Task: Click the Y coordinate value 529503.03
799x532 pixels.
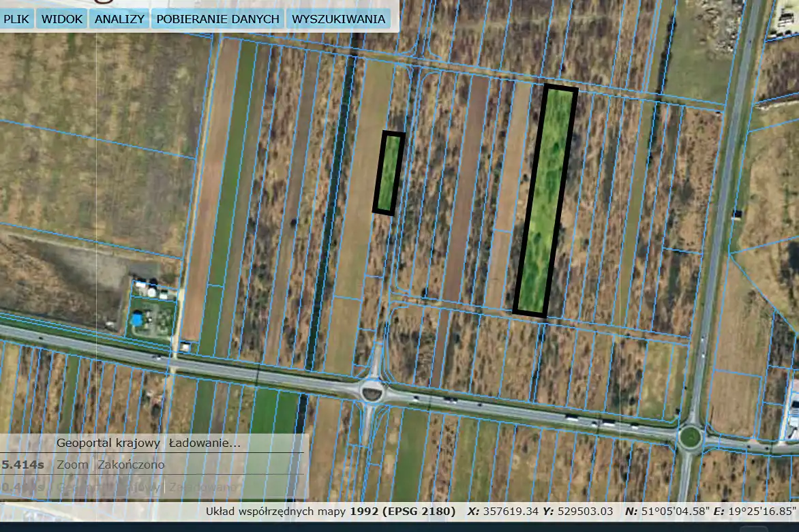Action: pyautogui.click(x=586, y=511)
